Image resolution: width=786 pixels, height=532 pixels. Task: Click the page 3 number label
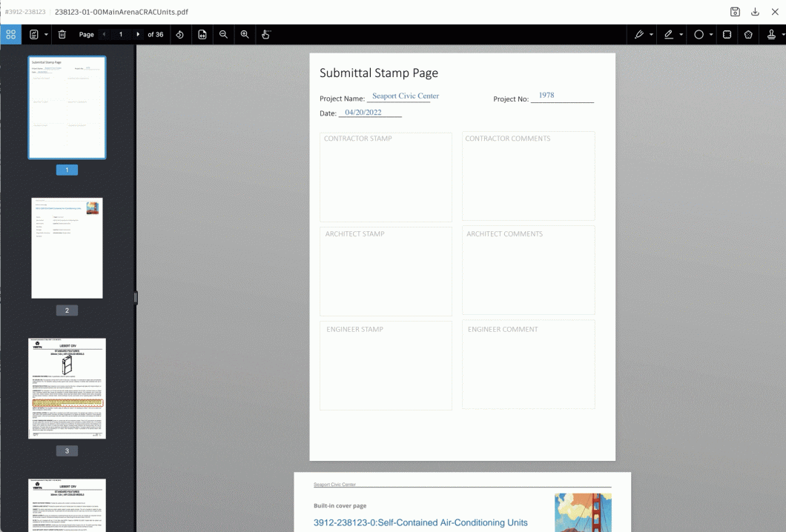pos(67,450)
